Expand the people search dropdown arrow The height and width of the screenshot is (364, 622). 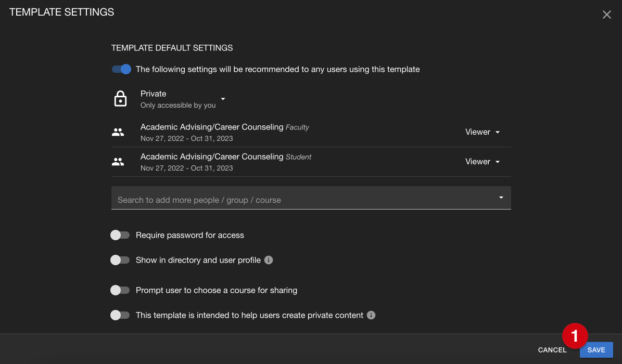click(x=501, y=198)
